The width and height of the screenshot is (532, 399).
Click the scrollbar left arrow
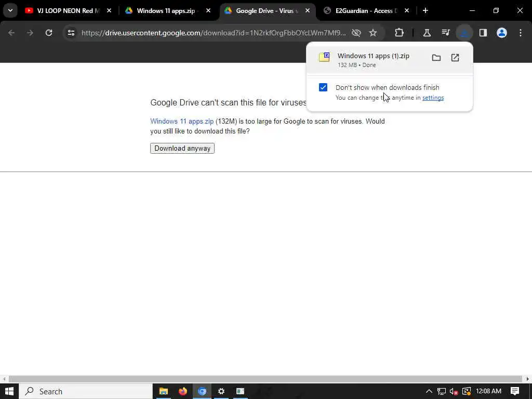pyautogui.click(x=4, y=379)
